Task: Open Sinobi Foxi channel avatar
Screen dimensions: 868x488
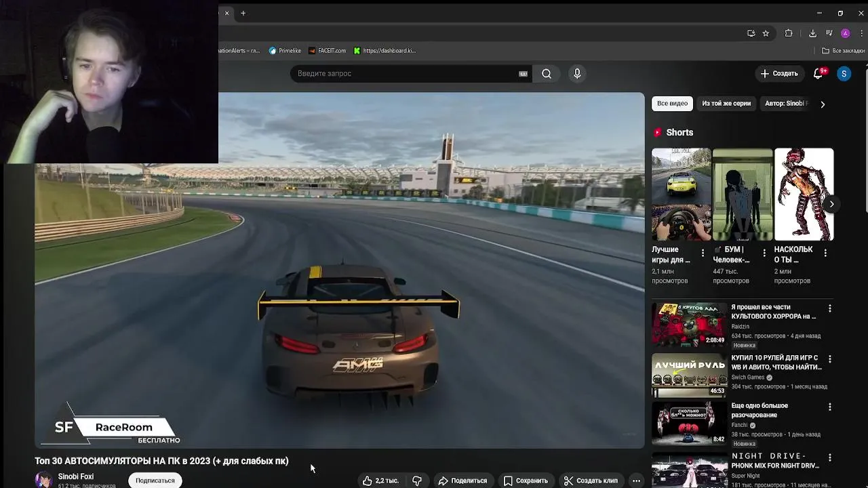Action: [43, 480]
